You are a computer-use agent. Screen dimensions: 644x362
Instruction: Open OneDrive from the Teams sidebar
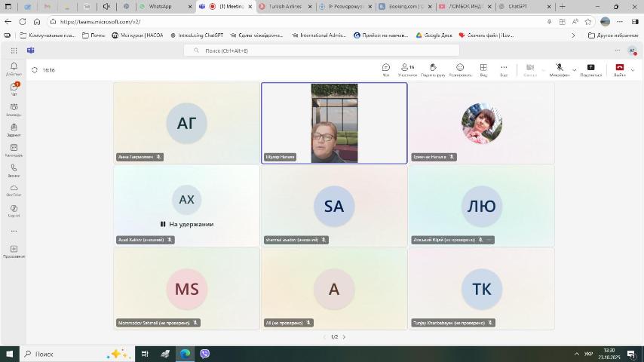pos(14,190)
